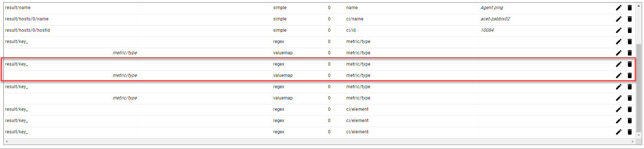Screen dimensions: 644x149
Task: Edit the result/hosts/0/hostid row
Action: click(618, 30)
